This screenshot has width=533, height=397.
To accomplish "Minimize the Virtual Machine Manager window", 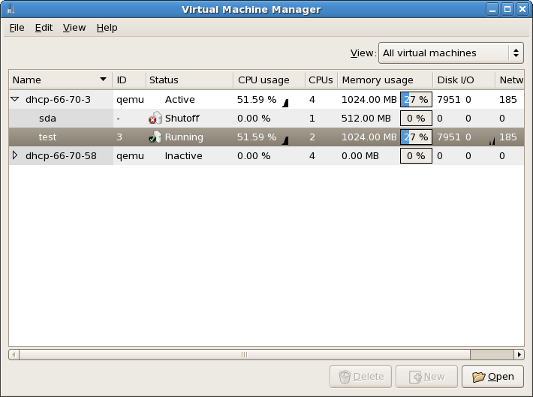I will click(492, 9).
